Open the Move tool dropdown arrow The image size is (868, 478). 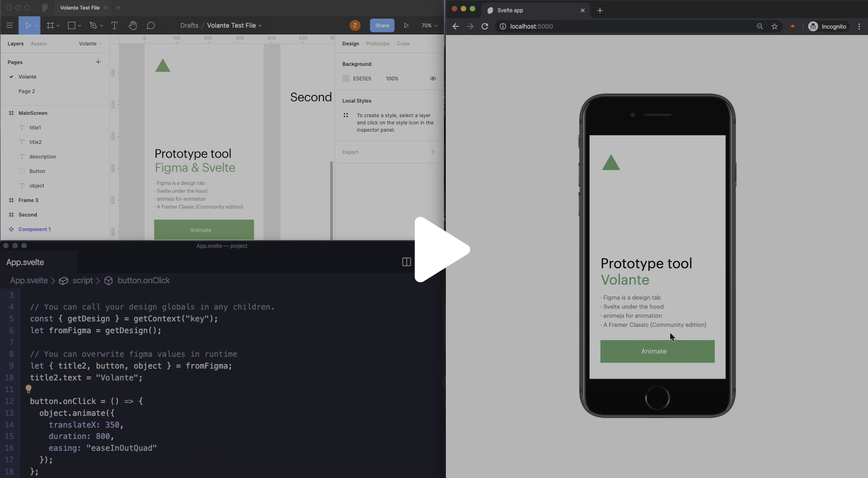click(36, 26)
